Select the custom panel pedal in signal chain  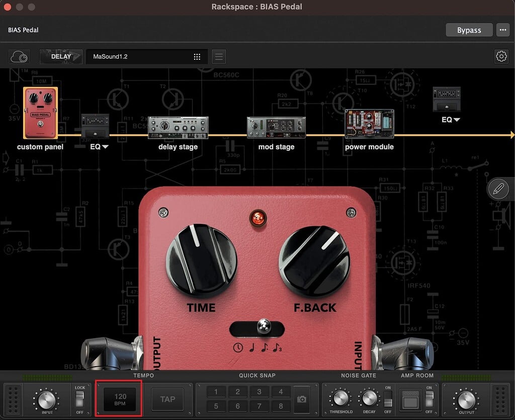coord(40,112)
